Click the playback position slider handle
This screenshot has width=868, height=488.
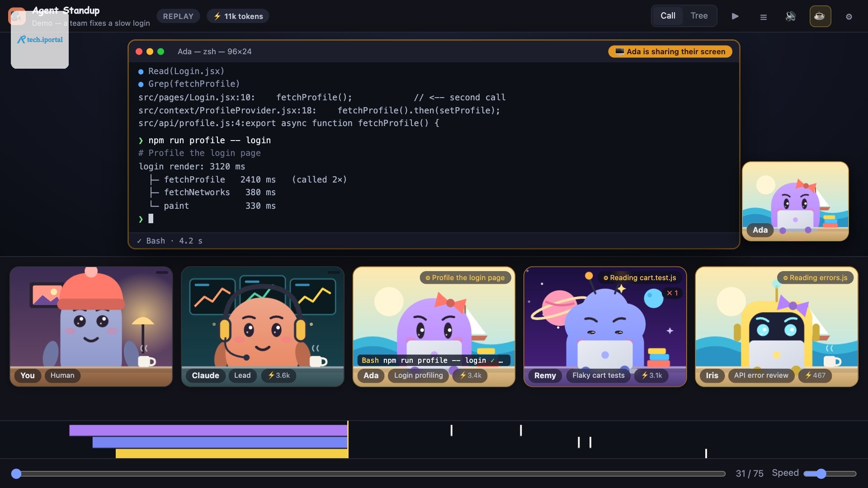[x=16, y=474]
